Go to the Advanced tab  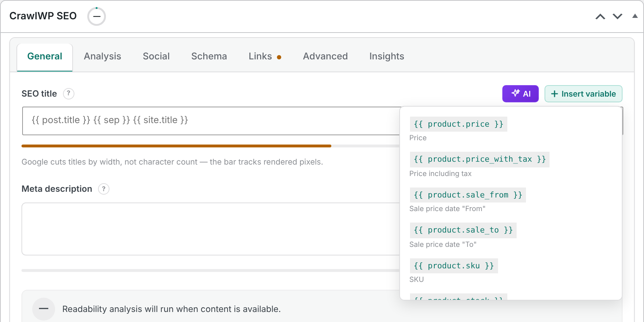click(325, 57)
